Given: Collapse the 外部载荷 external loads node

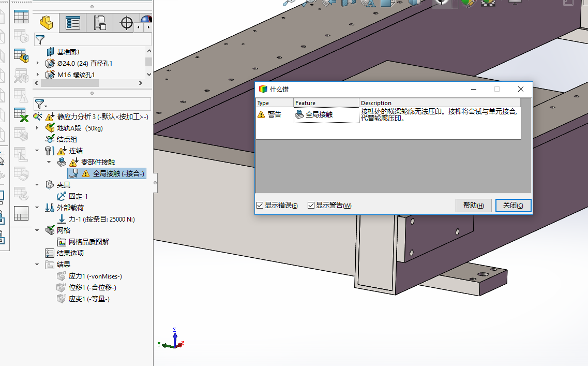Looking at the screenshot, I should pyautogui.click(x=37, y=208).
